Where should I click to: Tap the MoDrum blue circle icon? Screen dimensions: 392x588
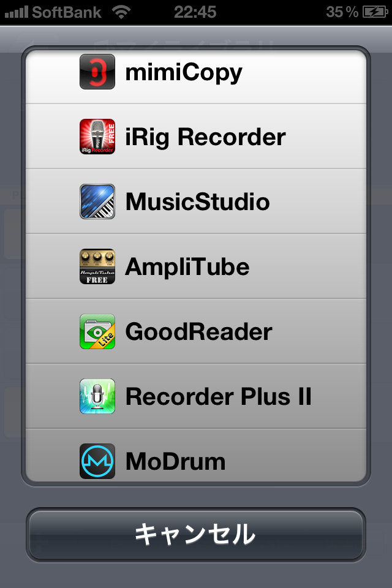pyautogui.click(x=97, y=461)
